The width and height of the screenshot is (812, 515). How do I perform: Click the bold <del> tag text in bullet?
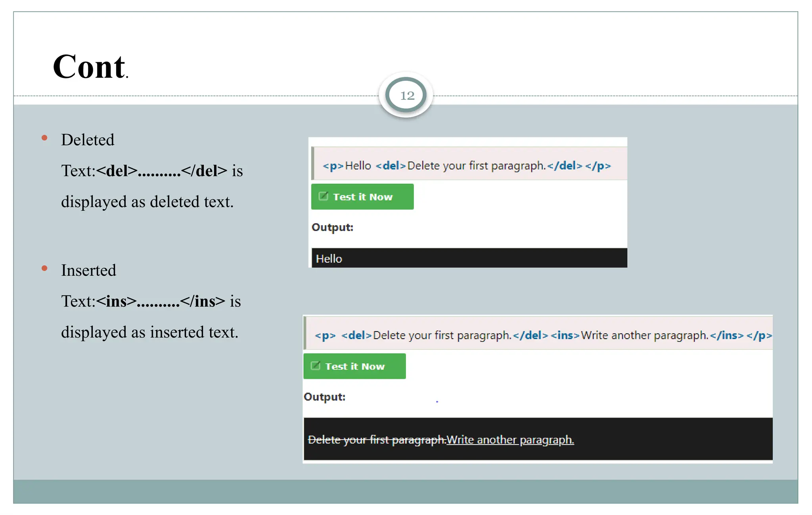[x=117, y=171]
